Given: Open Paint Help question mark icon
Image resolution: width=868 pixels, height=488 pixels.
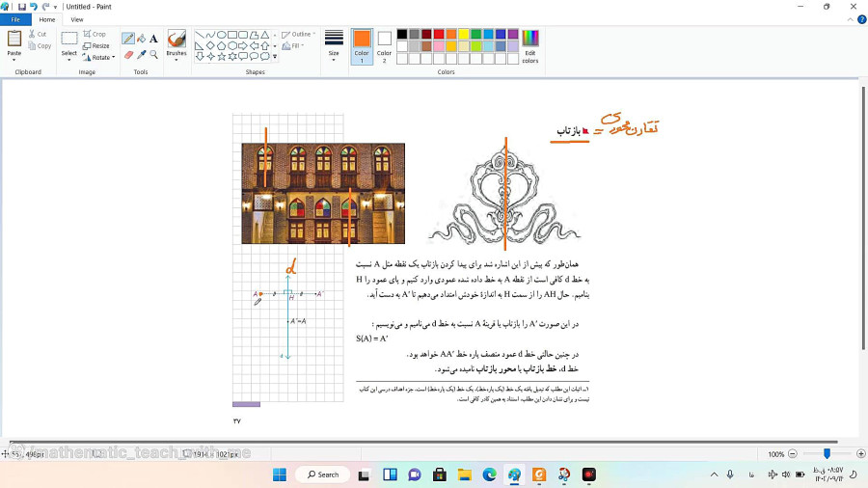Looking at the screenshot, I should point(862,19).
